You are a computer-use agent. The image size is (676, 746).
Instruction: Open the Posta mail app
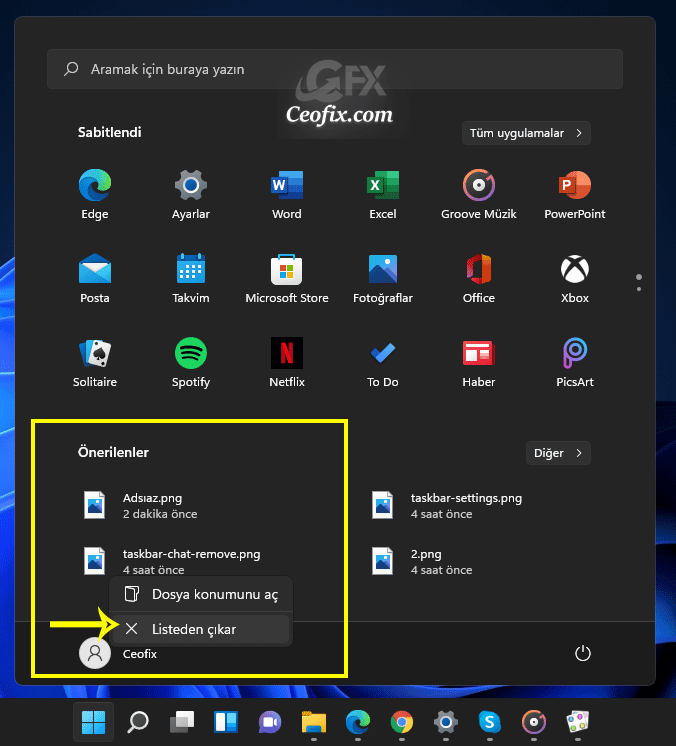pyautogui.click(x=95, y=278)
